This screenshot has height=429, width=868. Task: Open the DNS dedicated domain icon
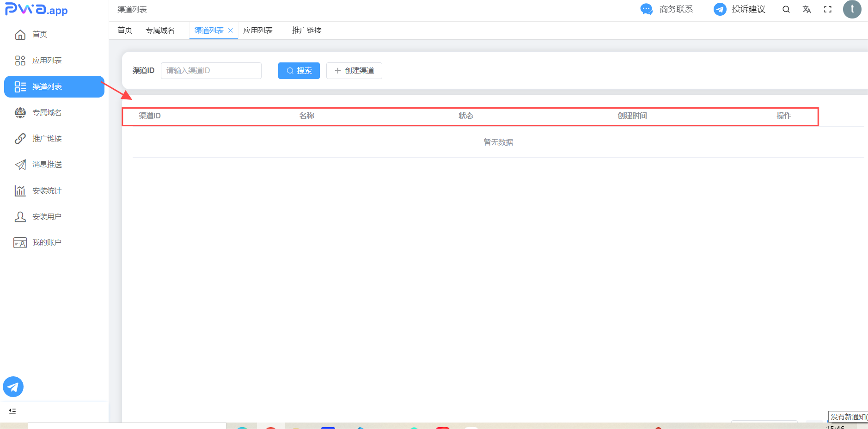(x=20, y=113)
